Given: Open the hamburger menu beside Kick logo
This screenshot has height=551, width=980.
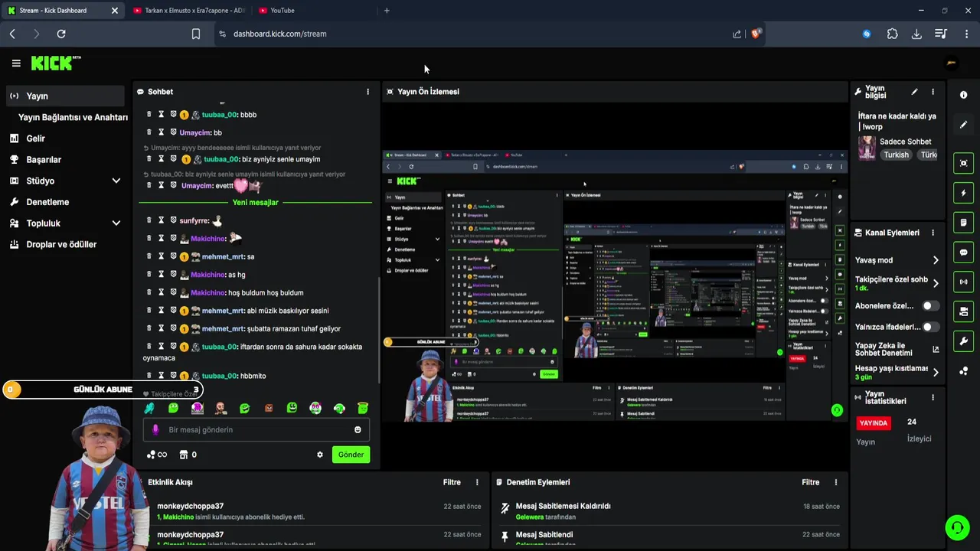Looking at the screenshot, I should (16, 64).
